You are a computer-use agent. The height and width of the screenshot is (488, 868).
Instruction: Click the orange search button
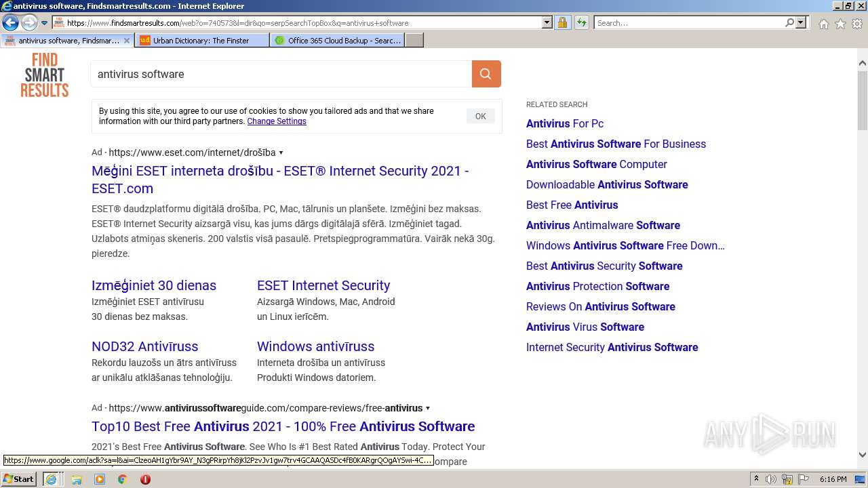point(486,74)
